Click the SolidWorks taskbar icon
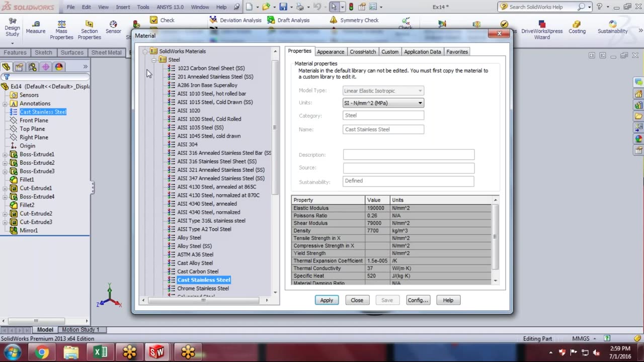The image size is (644, 362). click(157, 352)
